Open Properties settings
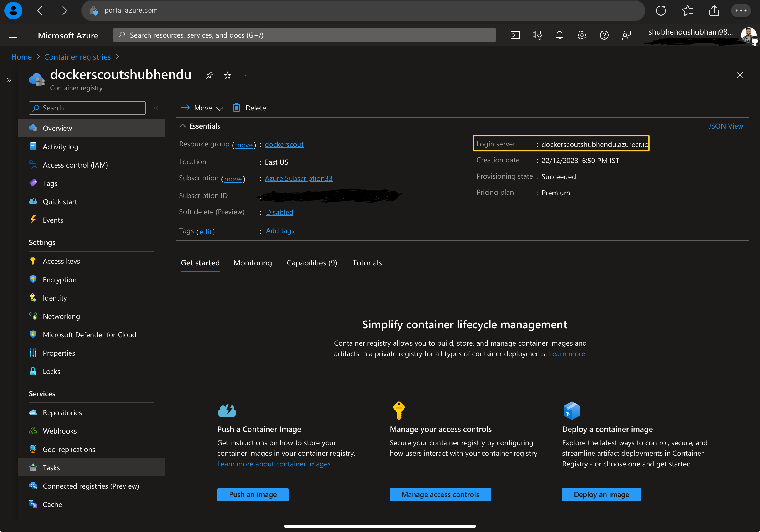The image size is (760, 532). (91, 353)
